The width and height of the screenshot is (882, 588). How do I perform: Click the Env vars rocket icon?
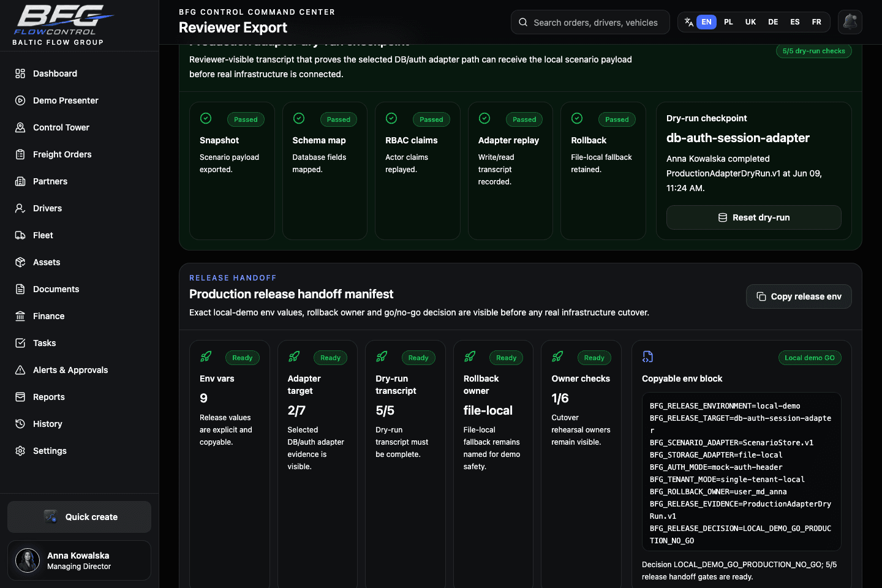pos(206,356)
